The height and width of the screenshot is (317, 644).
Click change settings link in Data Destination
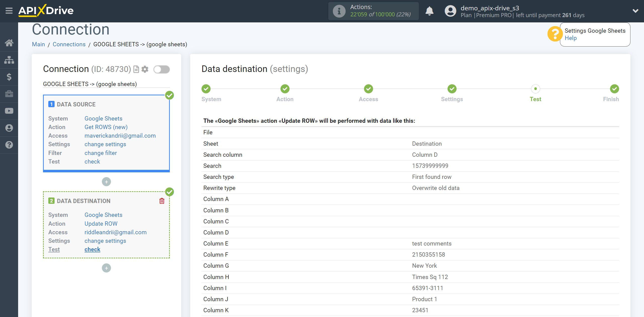pyautogui.click(x=105, y=241)
